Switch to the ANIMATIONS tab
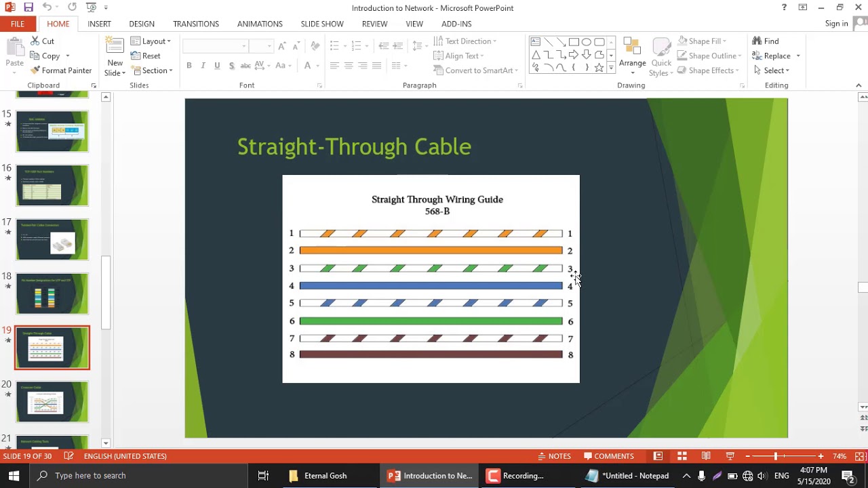The image size is (868, 488). [260, 24]
